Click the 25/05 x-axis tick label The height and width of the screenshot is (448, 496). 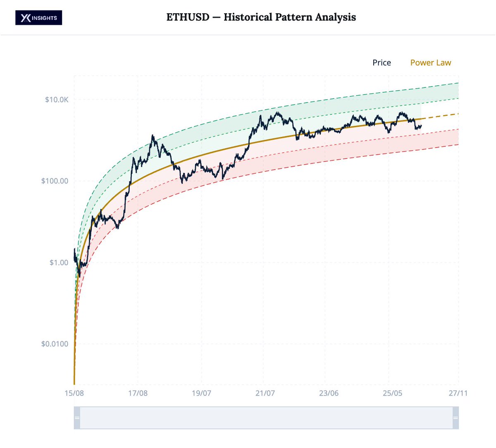click(392, 393)
